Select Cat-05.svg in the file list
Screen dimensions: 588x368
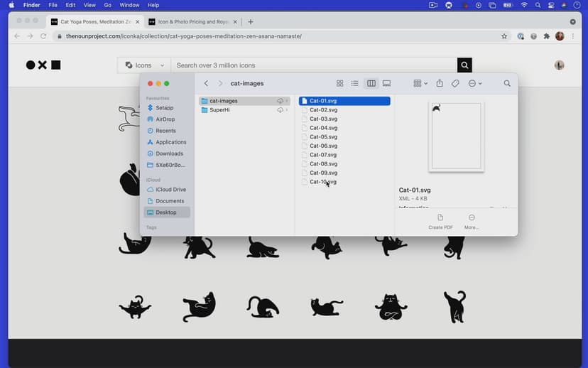point(323,137)
